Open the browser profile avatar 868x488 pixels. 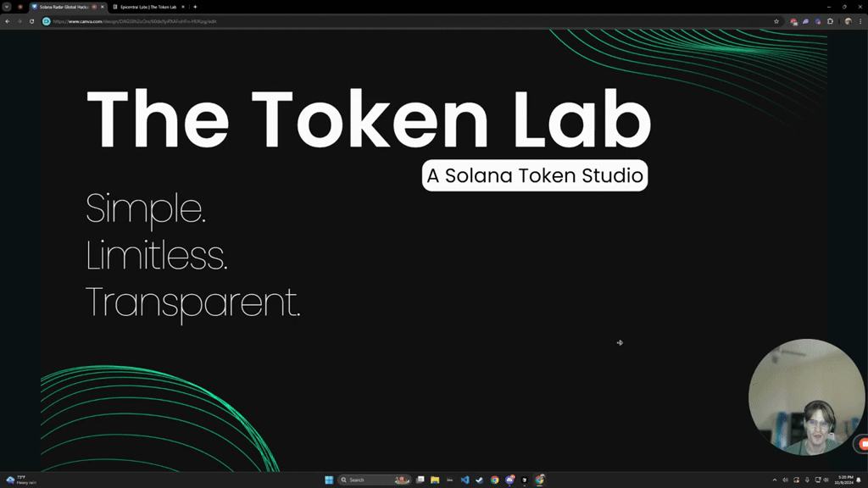(x=848, y=21)
